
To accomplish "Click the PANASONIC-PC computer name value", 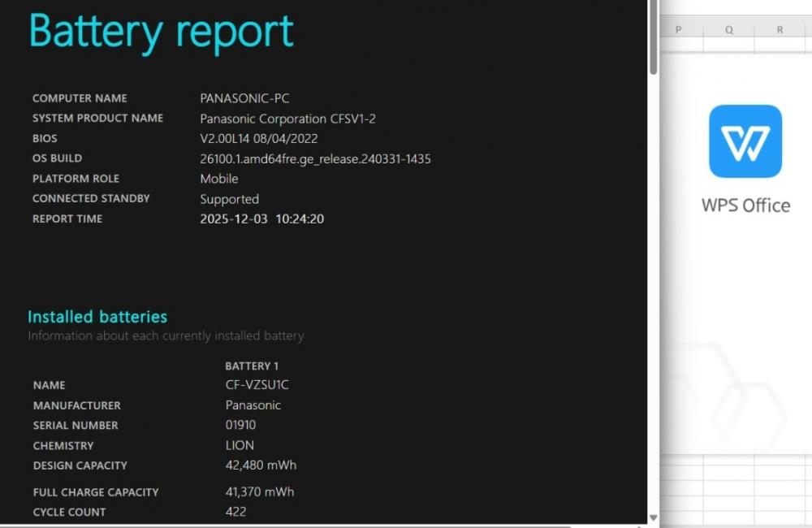I will tap(244, 98).
